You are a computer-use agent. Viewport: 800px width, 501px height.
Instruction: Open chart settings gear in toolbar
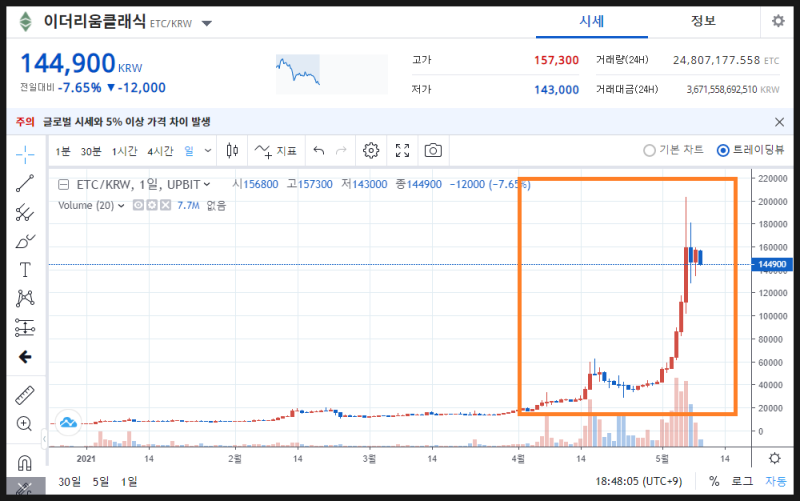pos(371,151)
